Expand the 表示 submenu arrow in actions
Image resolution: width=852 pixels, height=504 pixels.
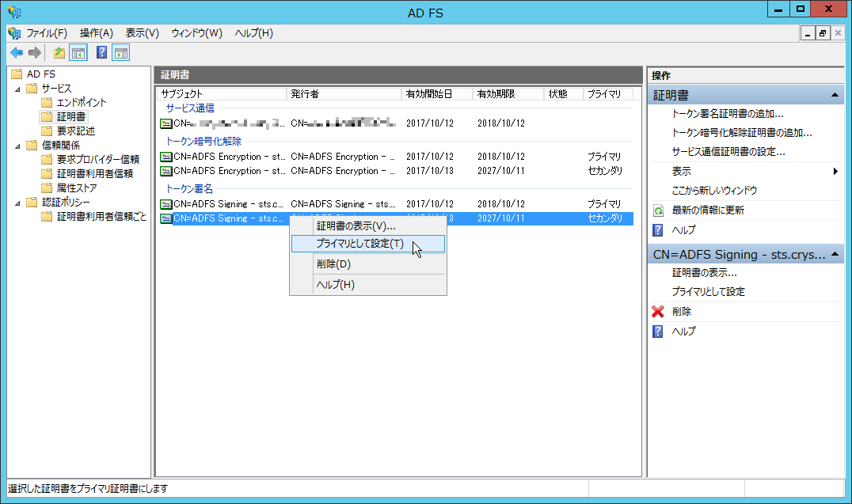835,171
